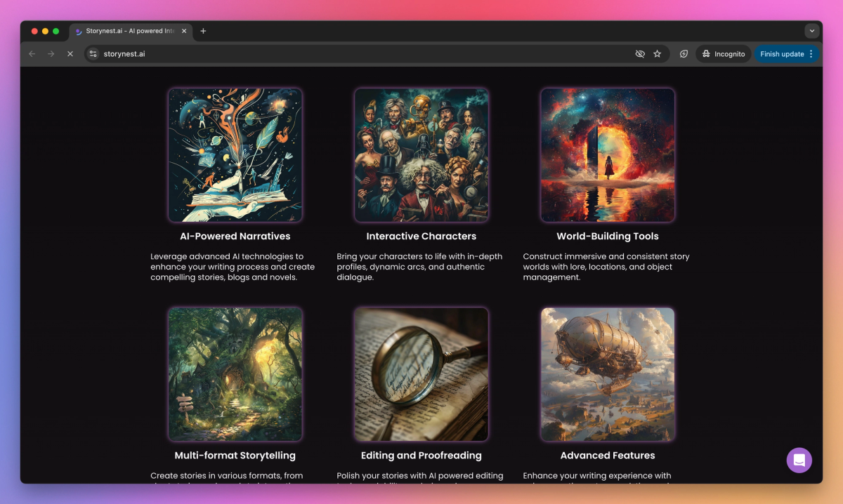The width and height of the screenshot is (843, 504).
Task: Click the site information icon in the address bar
Action: (93, 53)
